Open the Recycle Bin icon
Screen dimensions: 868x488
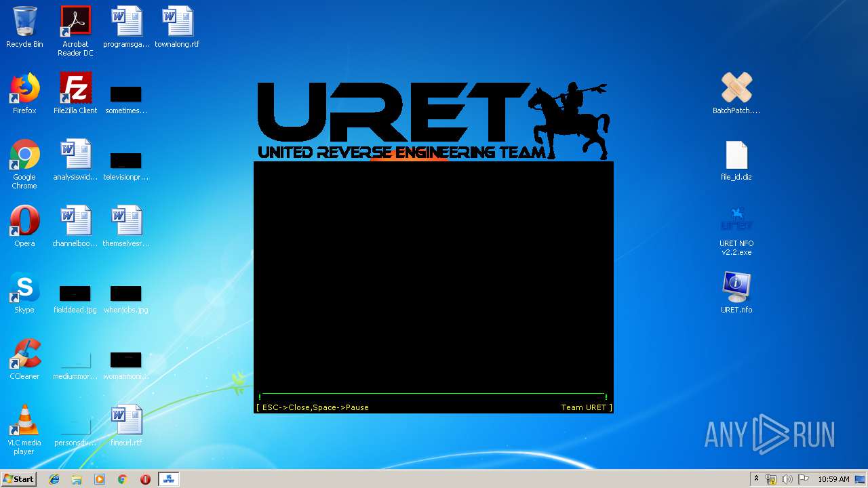pos(24,27)
